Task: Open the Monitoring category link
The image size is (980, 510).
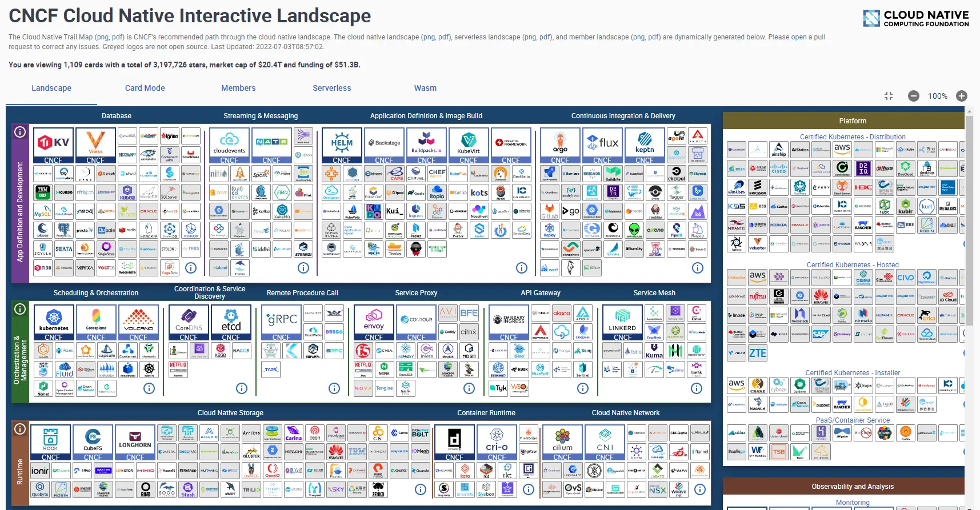Action: click(x=853, y=503)
